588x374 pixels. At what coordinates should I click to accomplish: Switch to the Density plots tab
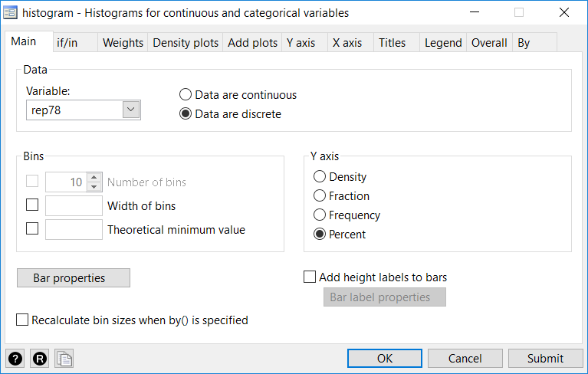tap(186, 43)
